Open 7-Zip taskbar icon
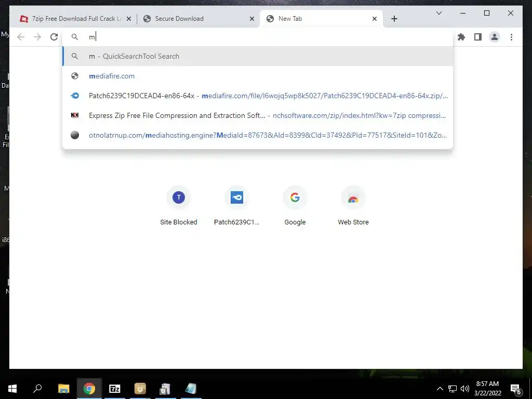This screenshot has height=399, width=532. (x=114, y=389)
